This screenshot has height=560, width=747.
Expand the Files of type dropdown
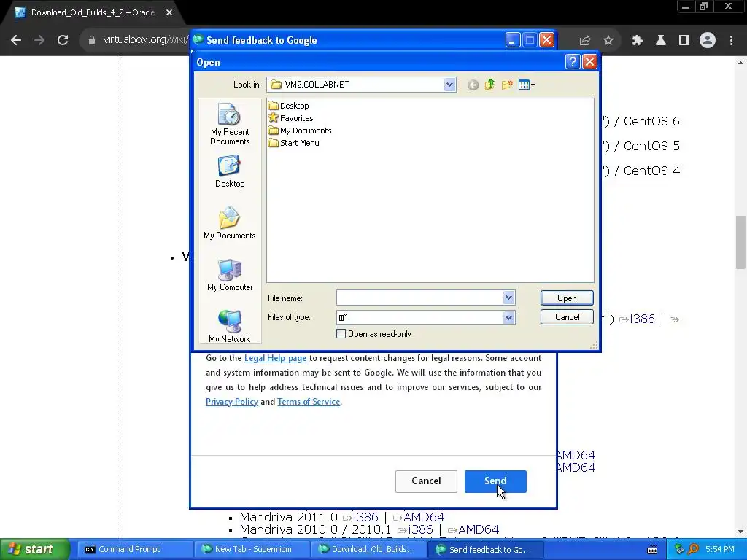(508, 318)
